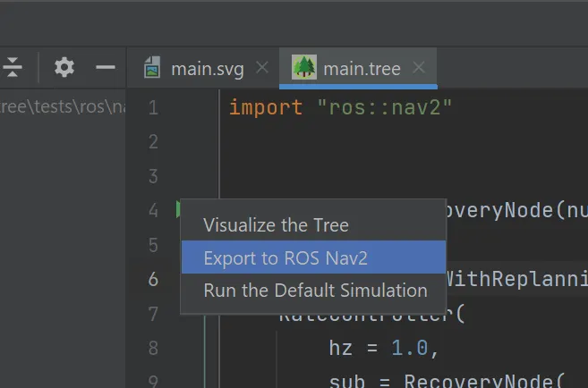This screenshot has width=588, height=388.
Task: Choose Run the Default Simulation
Action: 313,291
